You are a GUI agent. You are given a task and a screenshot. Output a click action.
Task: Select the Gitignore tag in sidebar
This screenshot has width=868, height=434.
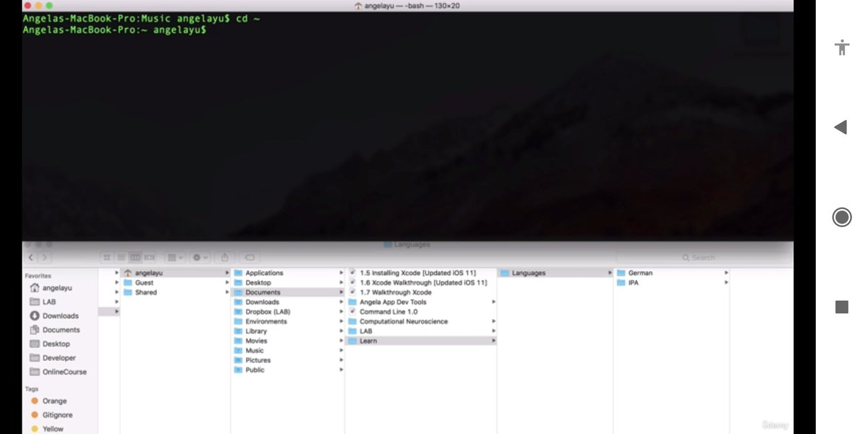click(x=51, y=415)
